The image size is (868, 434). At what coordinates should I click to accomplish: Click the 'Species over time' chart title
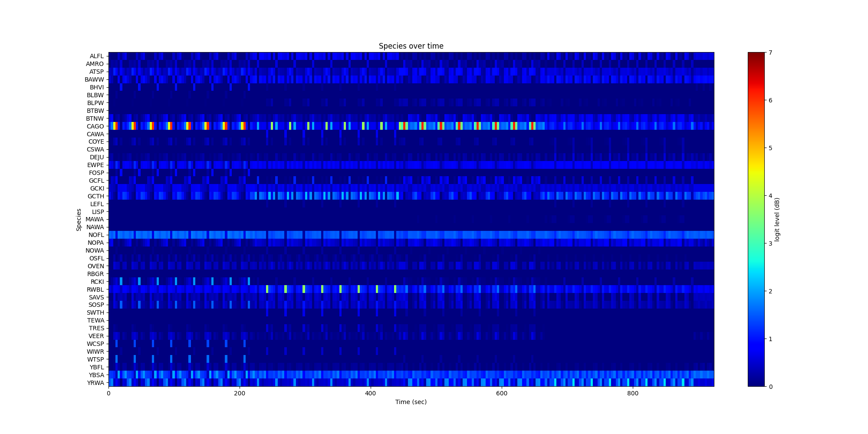411,46
